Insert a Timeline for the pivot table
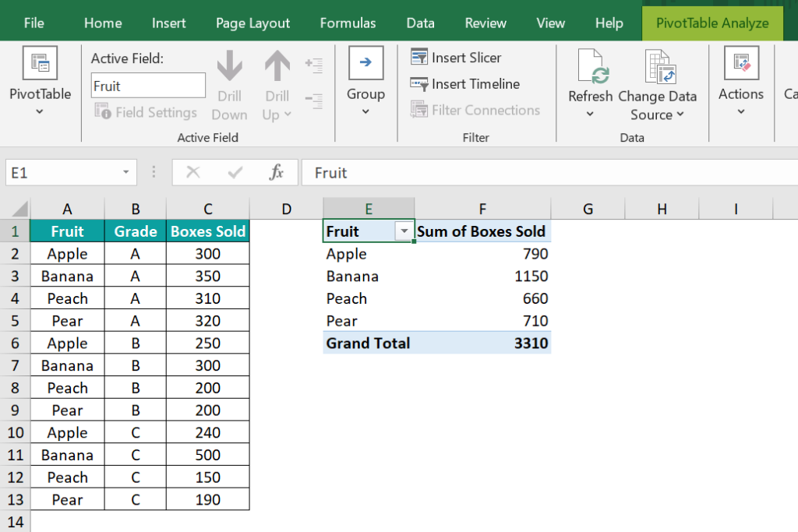Image resolution: width=798 pixels, height=532 pixels. click(465, 83)
